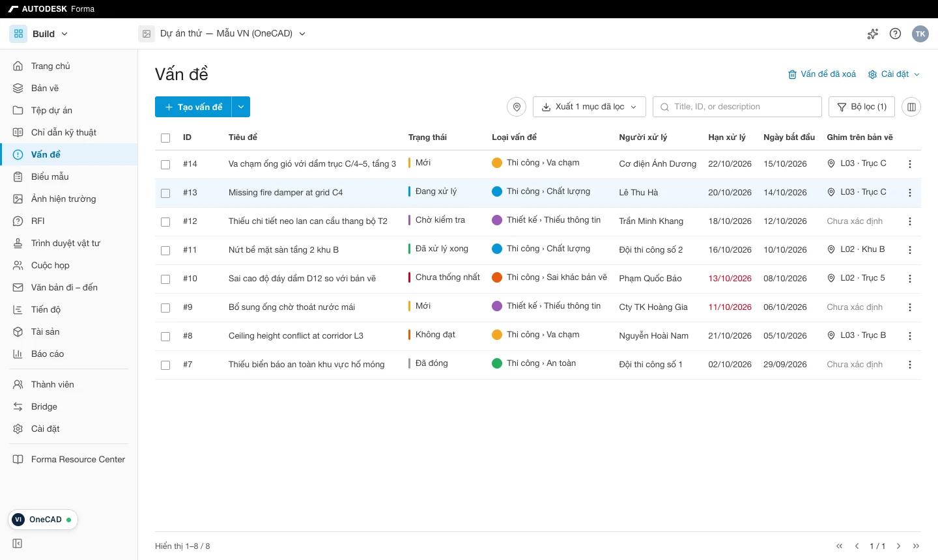
Task: Open the project selector dropdown
Action: 233,33
